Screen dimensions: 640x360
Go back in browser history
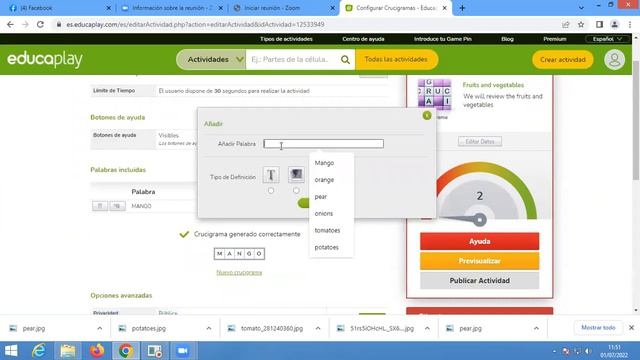click(x=10, y=24)
